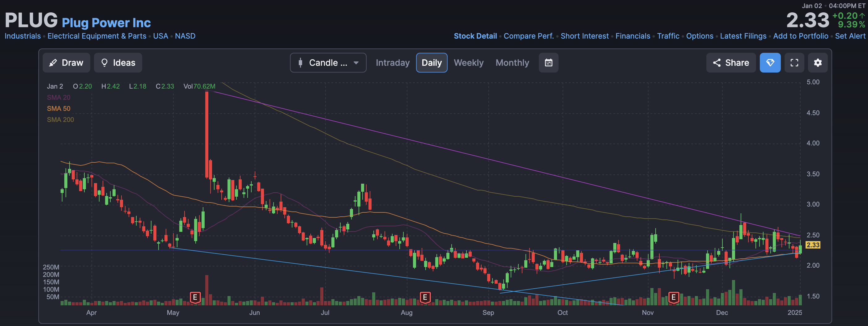Open Compare Perf. link
Viewport: 868px width, 326px height.
(x=528, y=36)
